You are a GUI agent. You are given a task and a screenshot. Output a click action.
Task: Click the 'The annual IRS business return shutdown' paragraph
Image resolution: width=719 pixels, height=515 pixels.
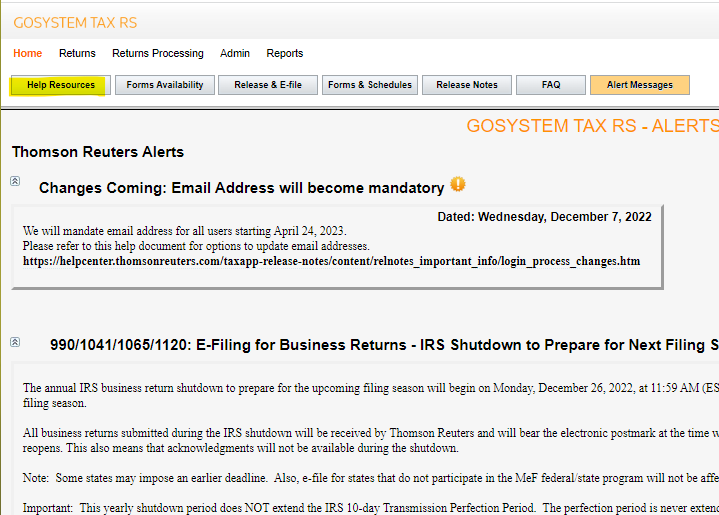pos(371,395)
